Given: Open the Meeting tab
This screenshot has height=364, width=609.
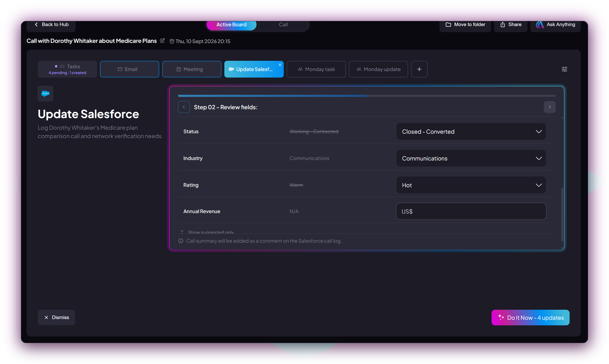Looking at the screenshot, I should 192,69.
